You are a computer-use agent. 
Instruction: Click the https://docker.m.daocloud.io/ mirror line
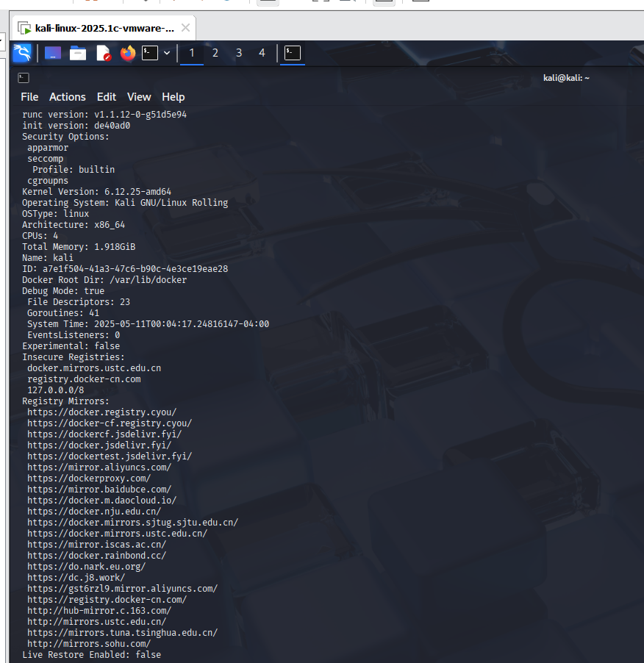(x=102, y=501)
